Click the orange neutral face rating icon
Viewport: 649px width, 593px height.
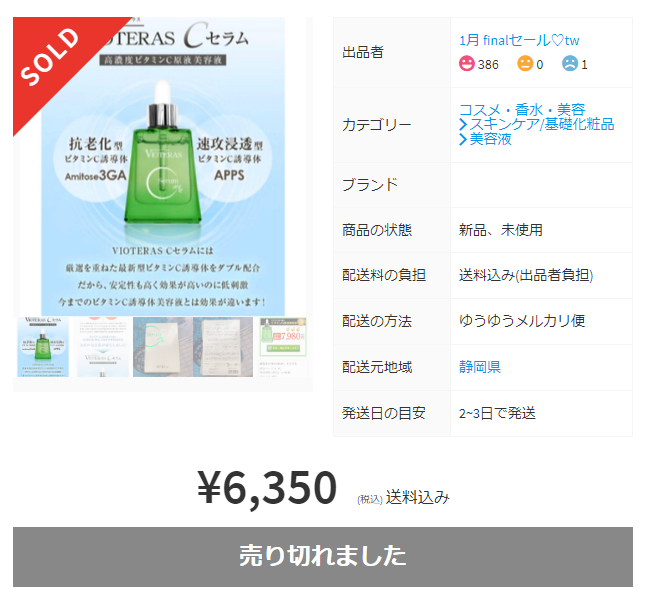[x=525, y=64]
